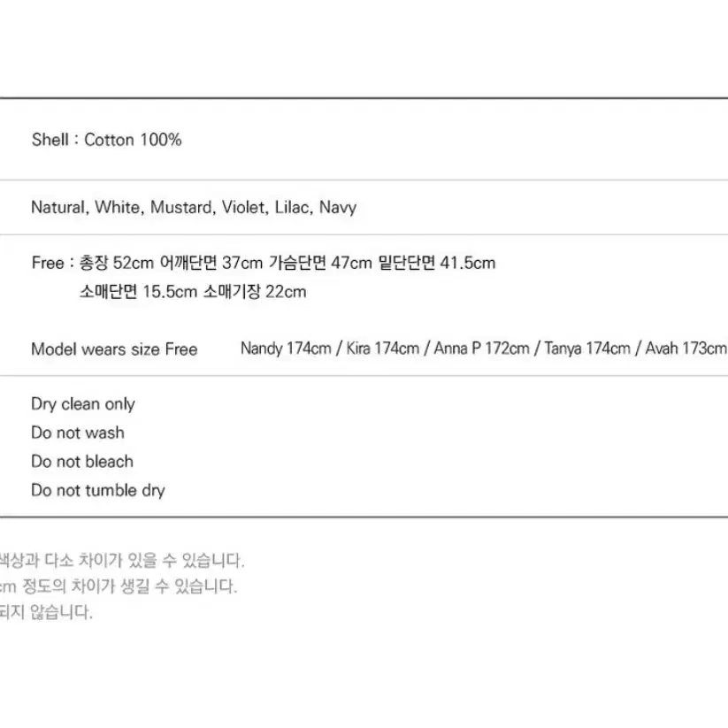
Task: Click the gray Korean color-difference notice text
Action: click(122, 561)
